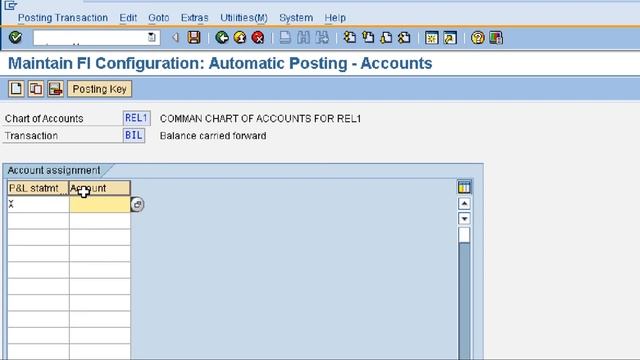The image size is (640, 360).
Task: Click the scroll down arrow of table
Action: point(464,218)
